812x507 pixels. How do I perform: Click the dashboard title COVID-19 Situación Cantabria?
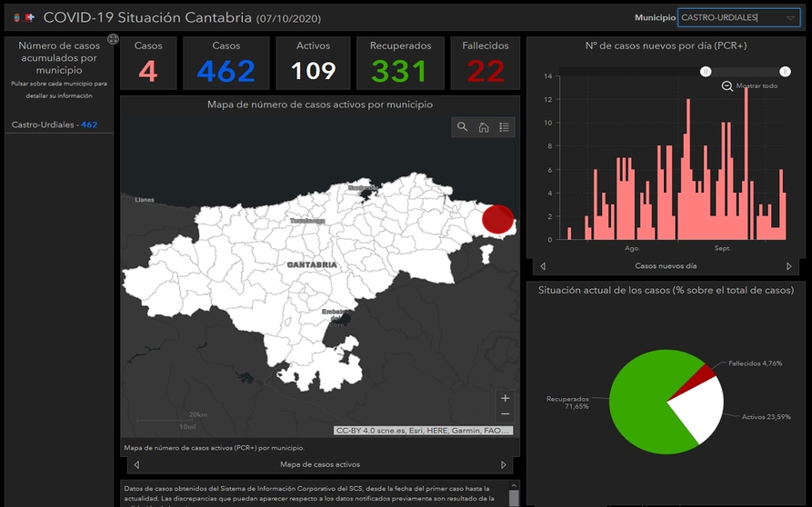pyautogui.click(x=147, y=17)
